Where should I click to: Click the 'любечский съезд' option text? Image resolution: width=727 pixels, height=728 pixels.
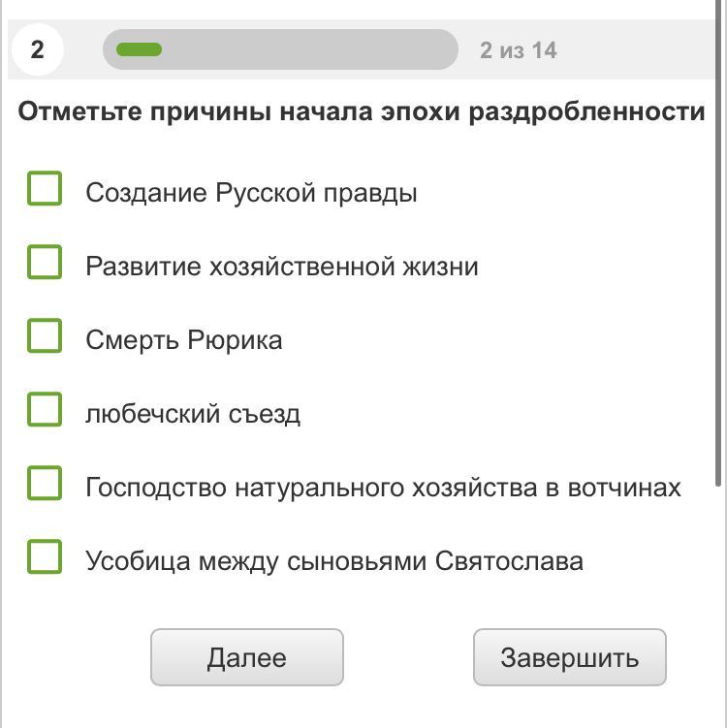(x=192, y=414)
